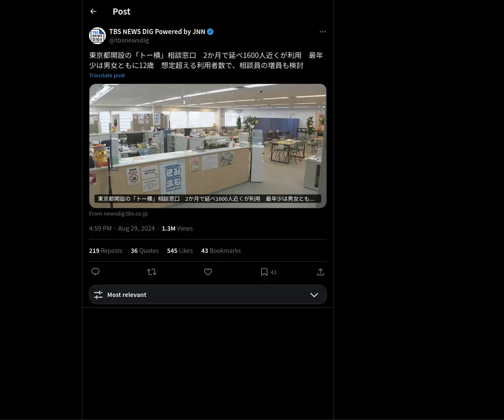Share the post via upload icon
The width and height of the screenshot is (504, 420).
click(x=320, y=272)
